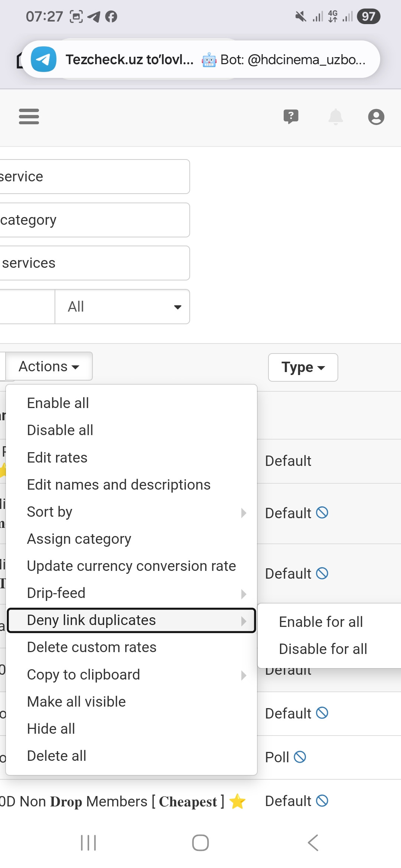This screenshot has width=401, height=868.
Task: Choose Assign category
Action: (x=131, y=539)
